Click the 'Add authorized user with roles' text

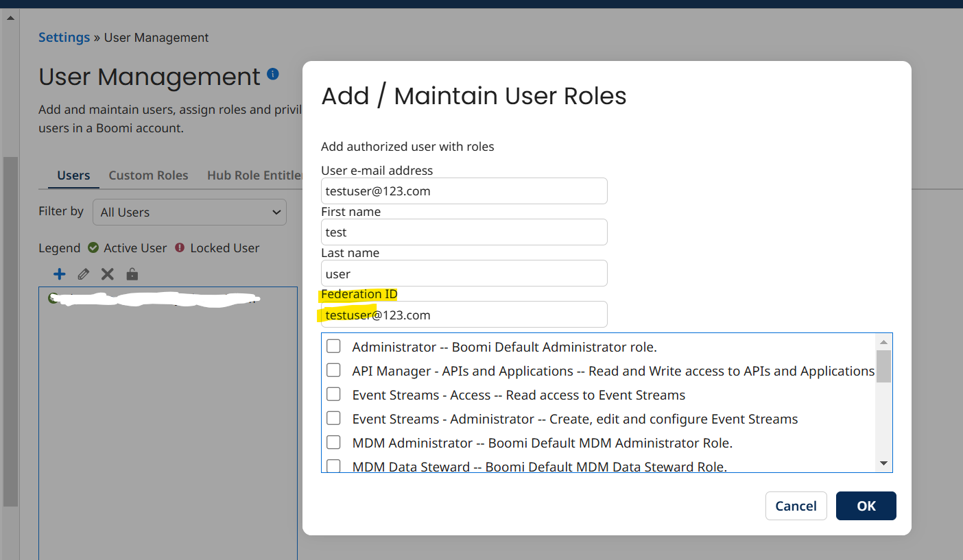click(x=407, y=147)
